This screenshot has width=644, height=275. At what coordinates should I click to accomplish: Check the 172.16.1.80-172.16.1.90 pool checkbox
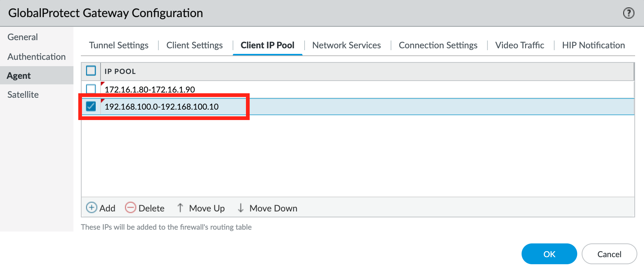point(91,89)
